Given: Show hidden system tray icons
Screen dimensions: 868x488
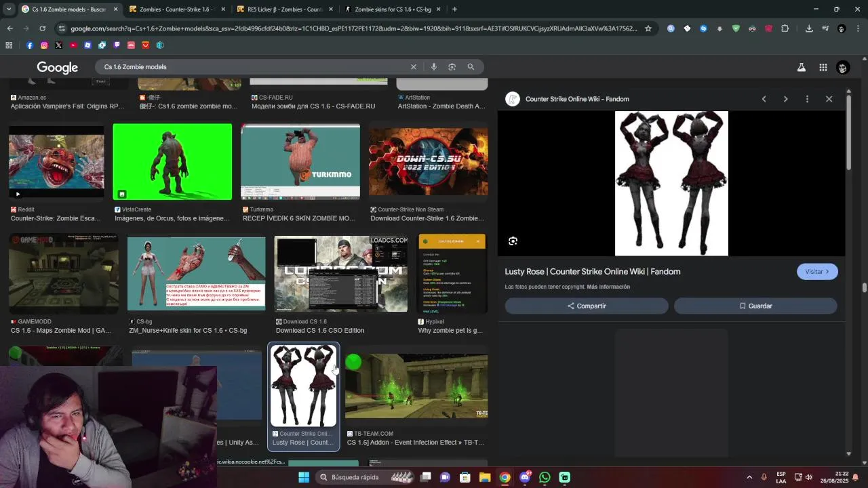Looking at the screenshot, I should [x=749, y=477].
